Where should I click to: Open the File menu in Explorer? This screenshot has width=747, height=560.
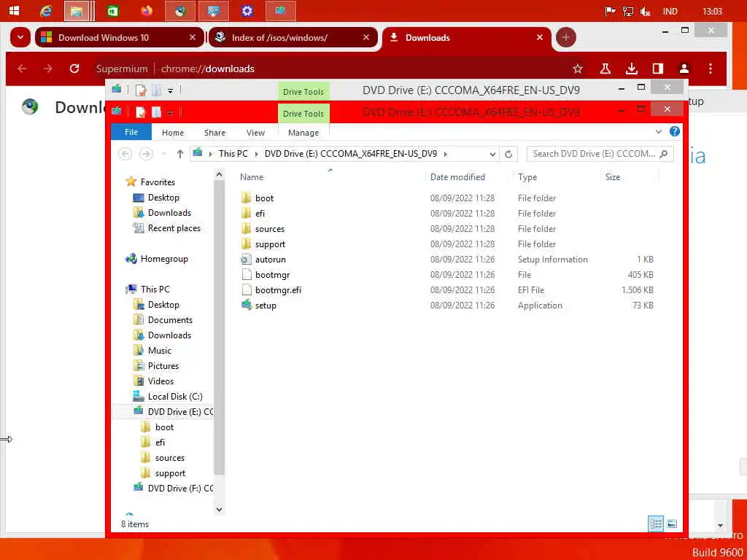click(x=131, y=133)
